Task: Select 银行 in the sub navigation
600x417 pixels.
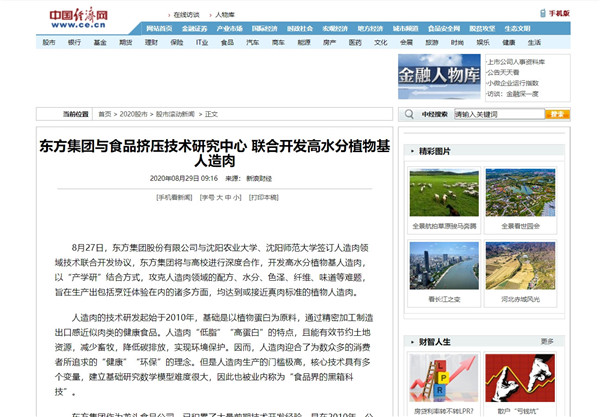Action: [74, 42]
